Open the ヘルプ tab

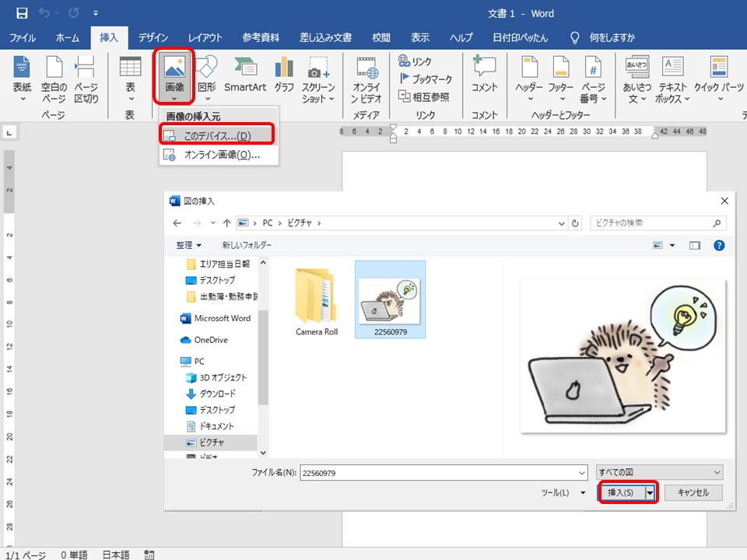click(x=461, y=37)
